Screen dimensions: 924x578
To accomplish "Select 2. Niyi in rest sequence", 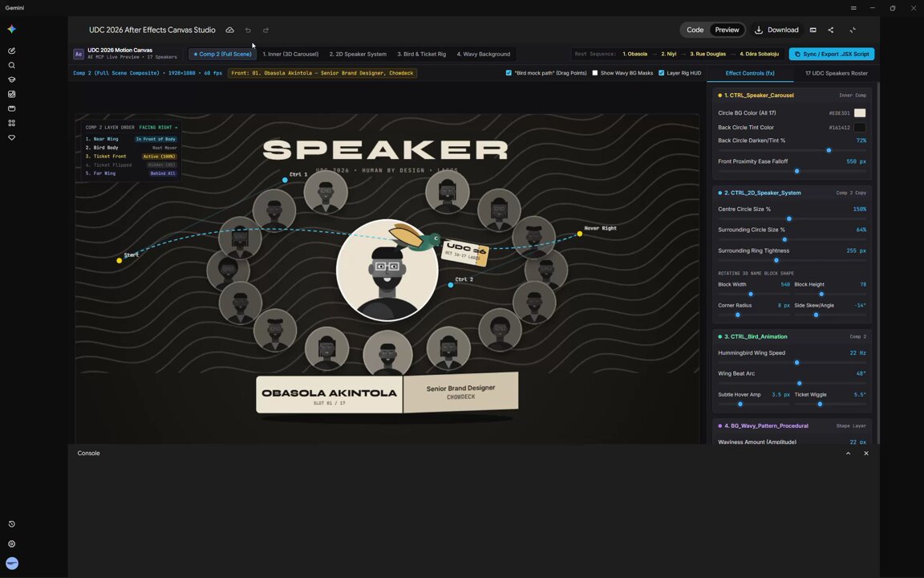I will pos(668,55).
